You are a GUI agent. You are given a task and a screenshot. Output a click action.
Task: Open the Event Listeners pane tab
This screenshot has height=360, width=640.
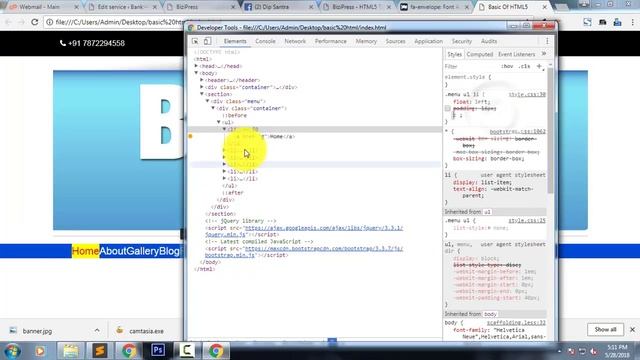click(x=516, y=54)
